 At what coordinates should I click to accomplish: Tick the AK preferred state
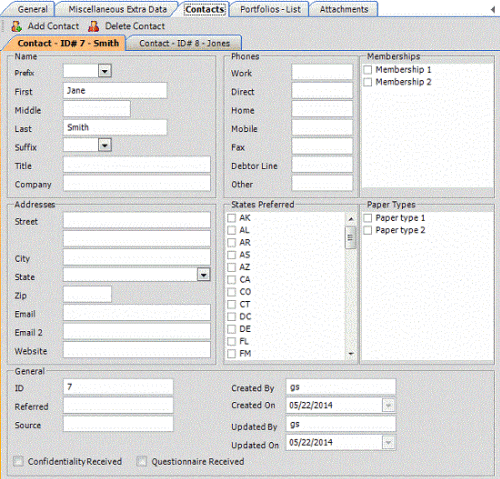click(x=231, y=218)
